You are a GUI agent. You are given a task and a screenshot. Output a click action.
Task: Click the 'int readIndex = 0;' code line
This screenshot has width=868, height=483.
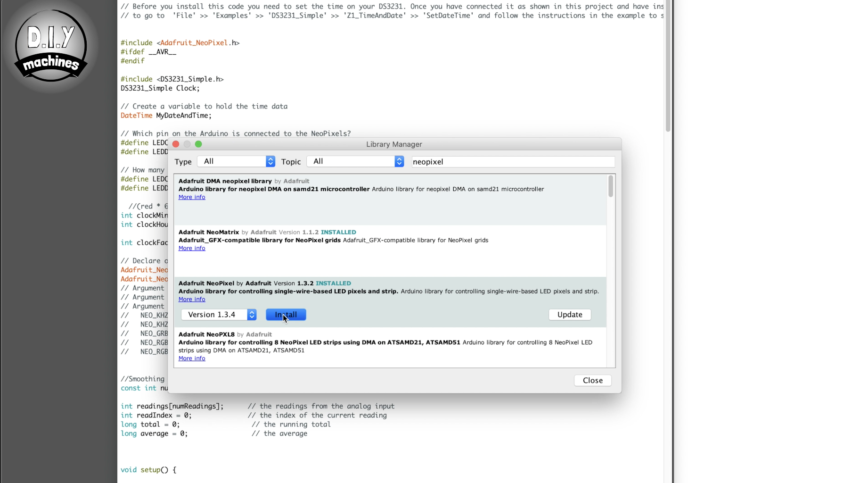pyautogui.click(x=156, y=415)
